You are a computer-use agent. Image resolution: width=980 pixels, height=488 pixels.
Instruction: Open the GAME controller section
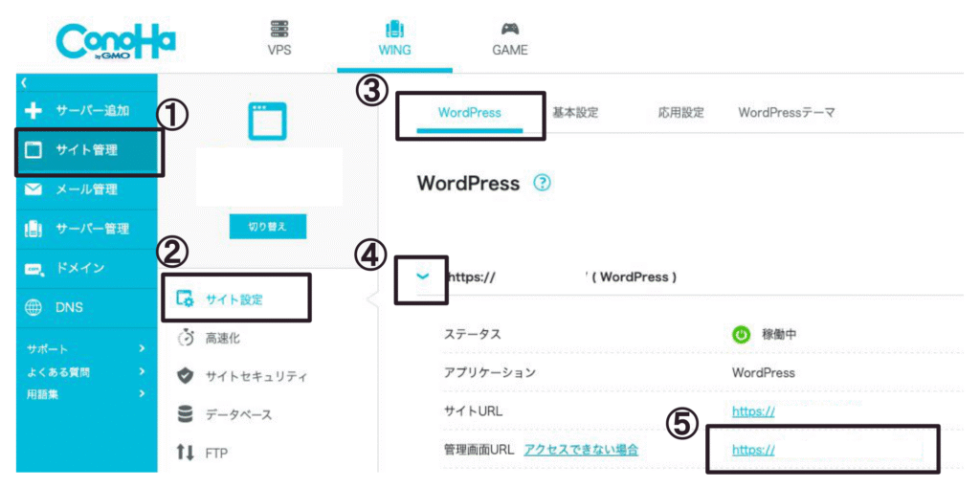[509, 40]
